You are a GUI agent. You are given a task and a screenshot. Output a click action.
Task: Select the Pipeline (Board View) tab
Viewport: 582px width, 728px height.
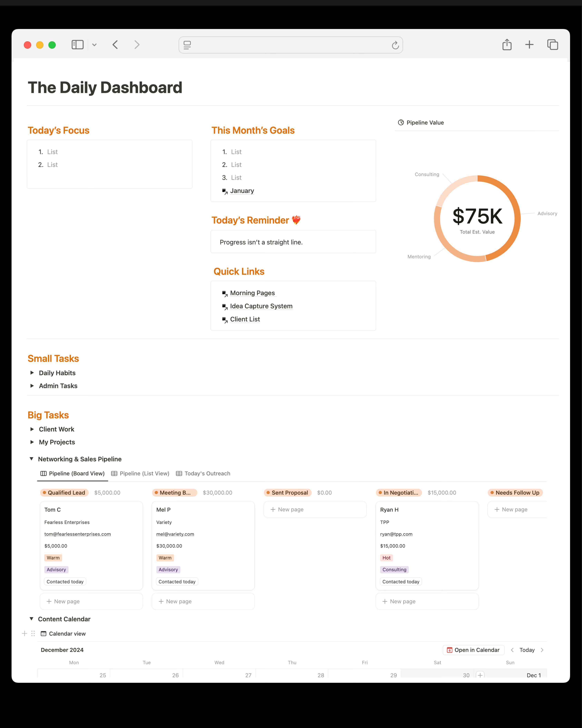(x=73, y=473)
